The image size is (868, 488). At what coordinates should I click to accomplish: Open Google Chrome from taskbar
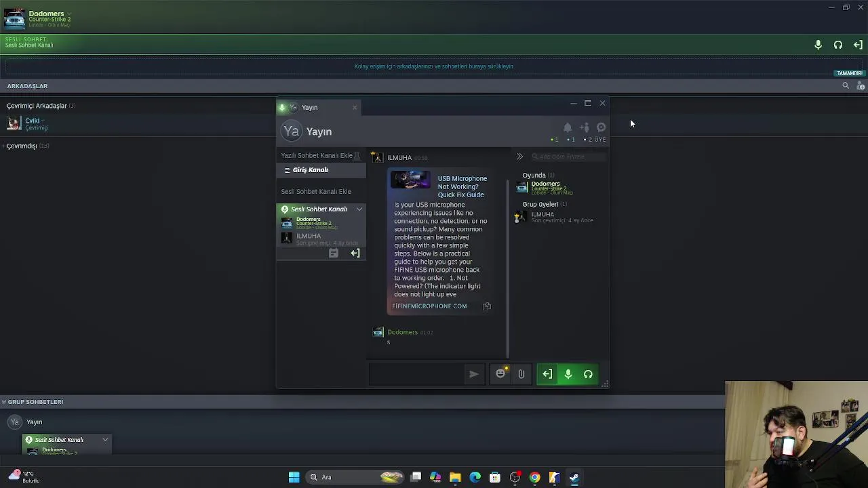click(534, 477)
